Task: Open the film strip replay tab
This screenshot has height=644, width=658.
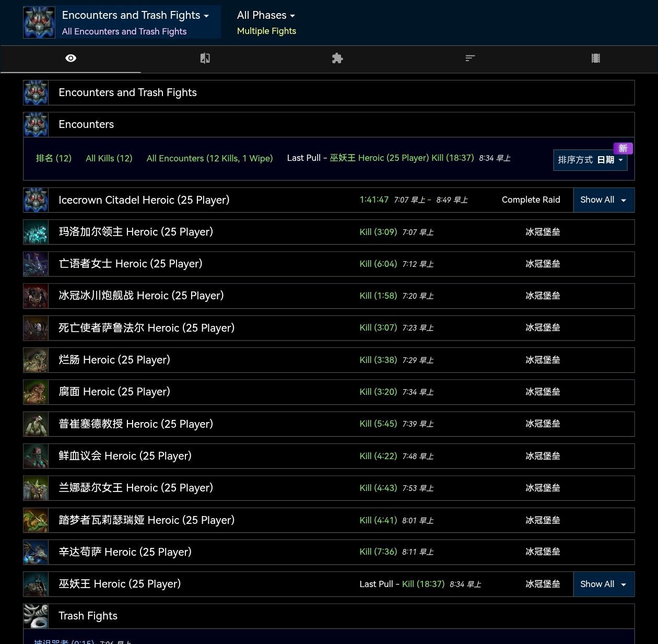Action: [x=595, y=58]
